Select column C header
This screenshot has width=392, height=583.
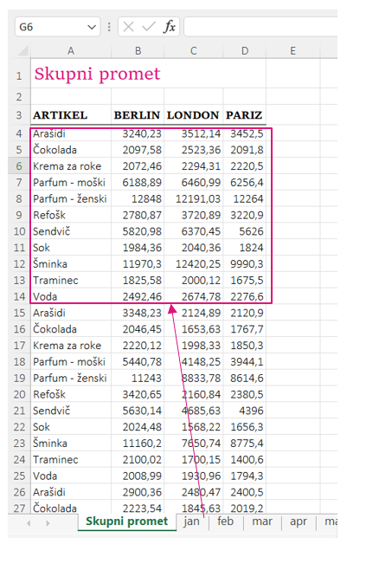194,51
